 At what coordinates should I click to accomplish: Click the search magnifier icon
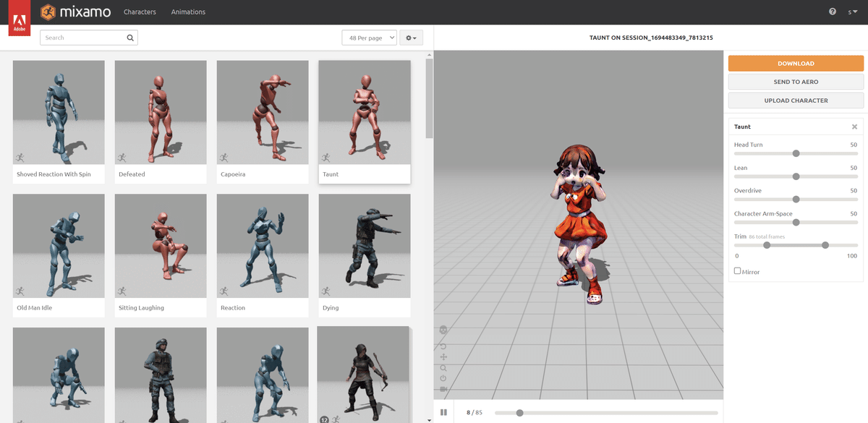coord(130,38)
